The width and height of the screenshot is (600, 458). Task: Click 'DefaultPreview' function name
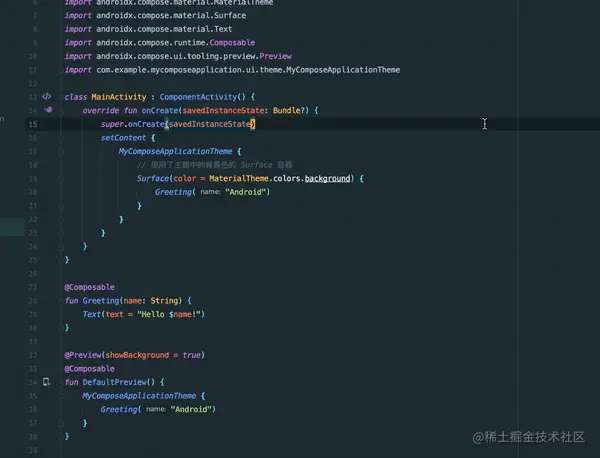[114, 382]
